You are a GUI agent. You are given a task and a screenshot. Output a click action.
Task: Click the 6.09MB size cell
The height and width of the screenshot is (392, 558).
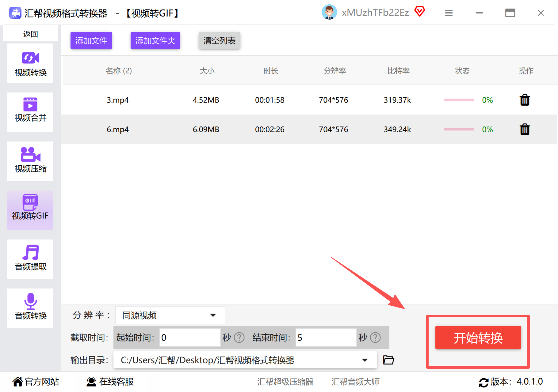(206, 129)
